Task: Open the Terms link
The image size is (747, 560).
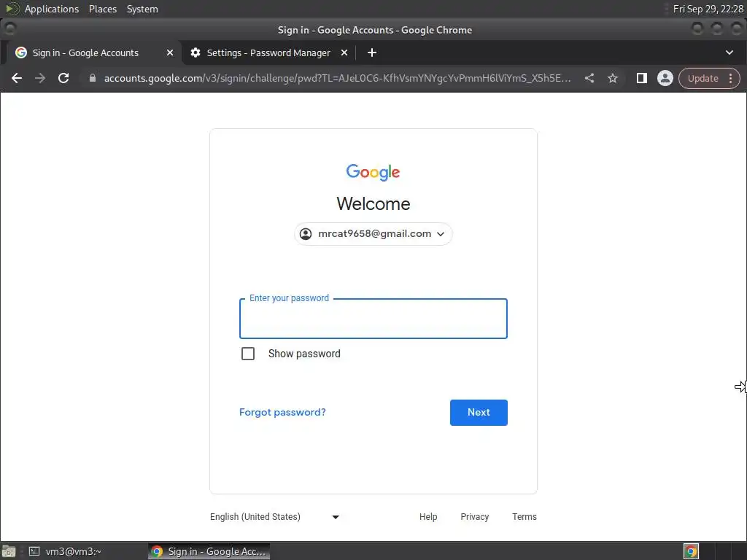Action: point(524,517)
